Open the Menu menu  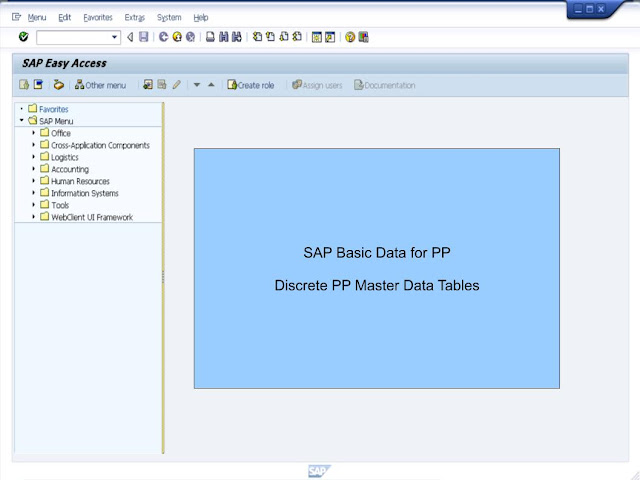(x=37, y=18)
